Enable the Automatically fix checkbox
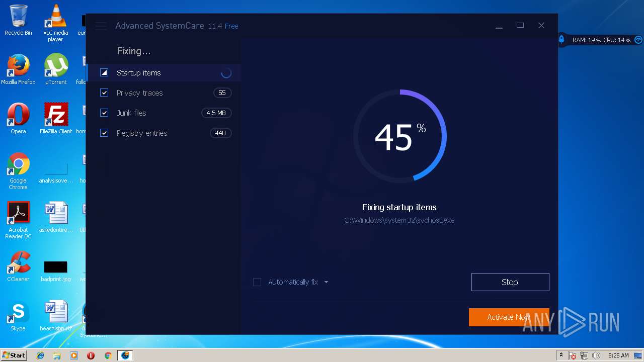644x362 pixels. coord(257,282)
